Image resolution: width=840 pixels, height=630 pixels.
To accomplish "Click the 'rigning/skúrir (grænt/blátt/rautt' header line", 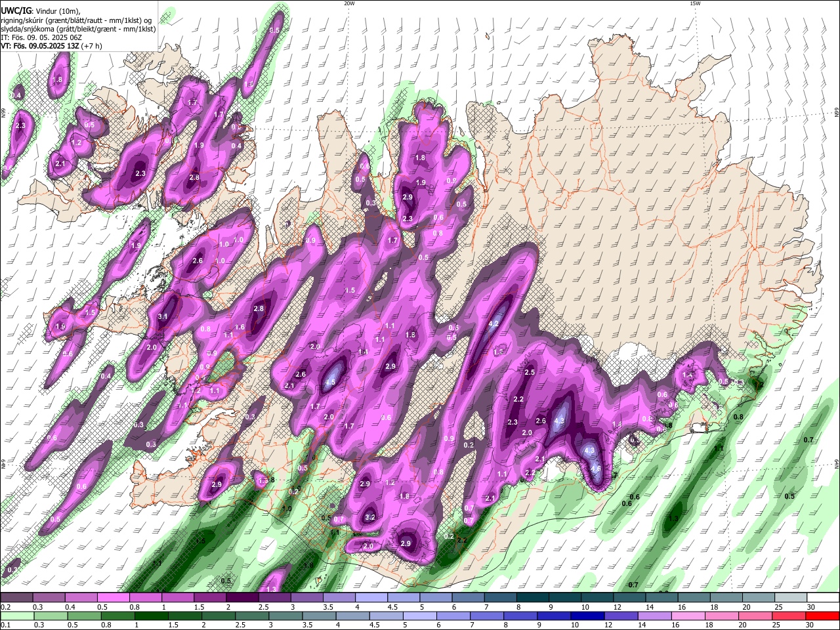I will [75, 20].
